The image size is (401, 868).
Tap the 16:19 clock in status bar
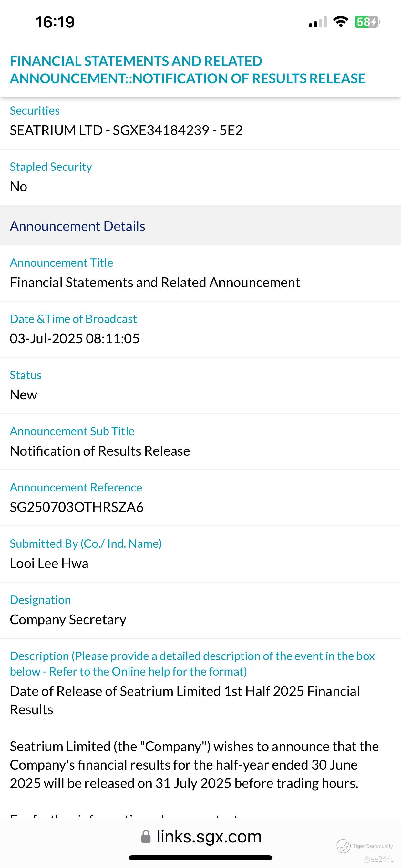(x=55, y=22)
